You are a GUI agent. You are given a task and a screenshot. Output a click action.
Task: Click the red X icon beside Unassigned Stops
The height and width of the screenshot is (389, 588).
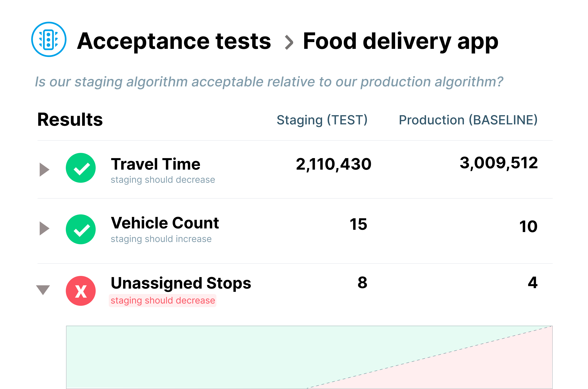[x=81, y=291]
